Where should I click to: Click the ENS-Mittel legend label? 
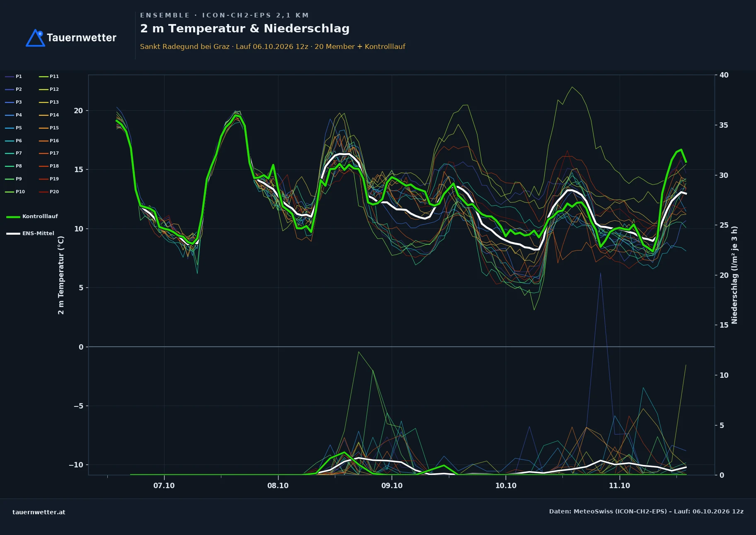tap(38, 233)
